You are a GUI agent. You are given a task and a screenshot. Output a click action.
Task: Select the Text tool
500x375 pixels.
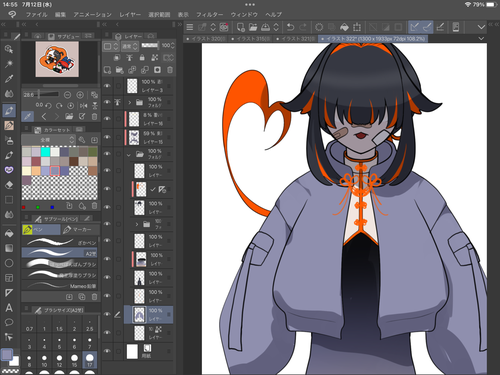click(9, 307)
